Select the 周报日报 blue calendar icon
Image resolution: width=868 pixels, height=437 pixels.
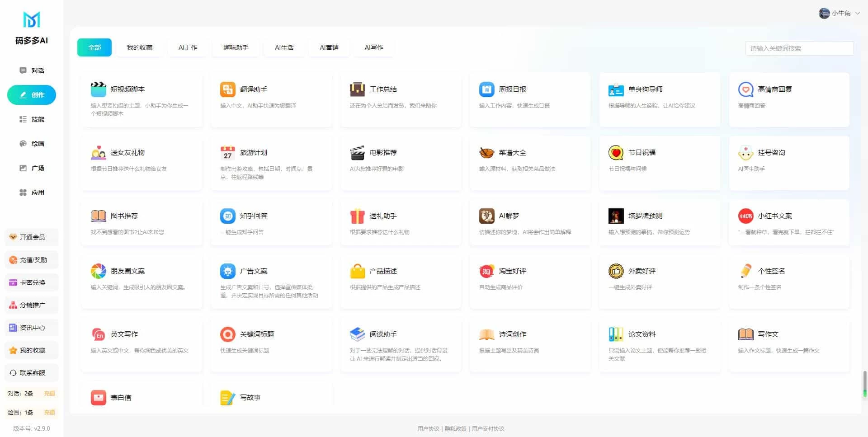(x=486, y=89)
